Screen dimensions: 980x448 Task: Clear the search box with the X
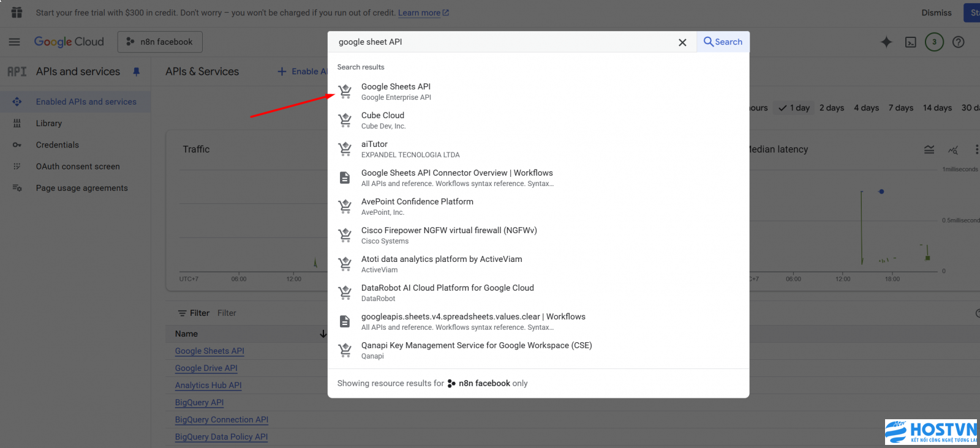click(682, 42)
